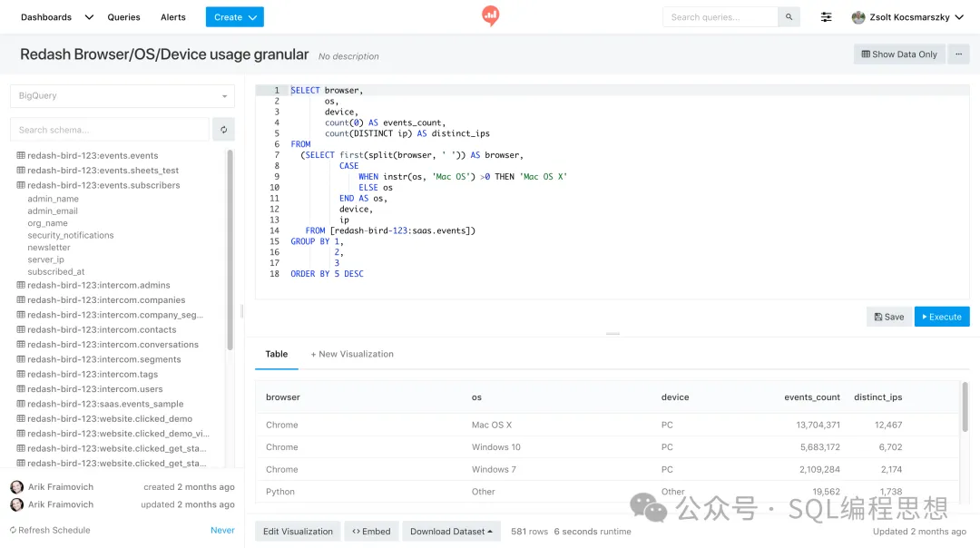
Task: Click the Embed button
Action: pos(371,531)
